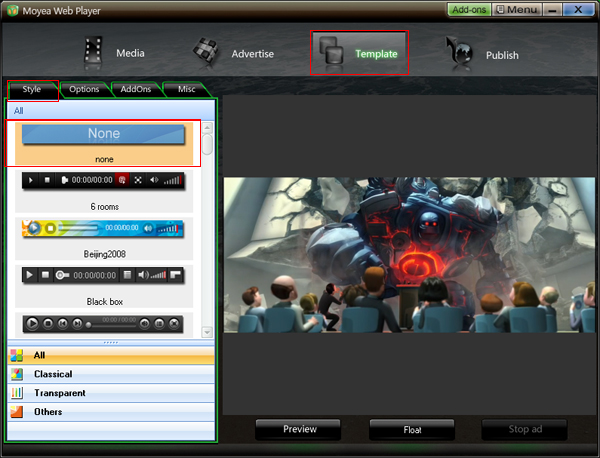Open the Media section
The height and width of the screenshot is (458, 600).
click(115, 53)
